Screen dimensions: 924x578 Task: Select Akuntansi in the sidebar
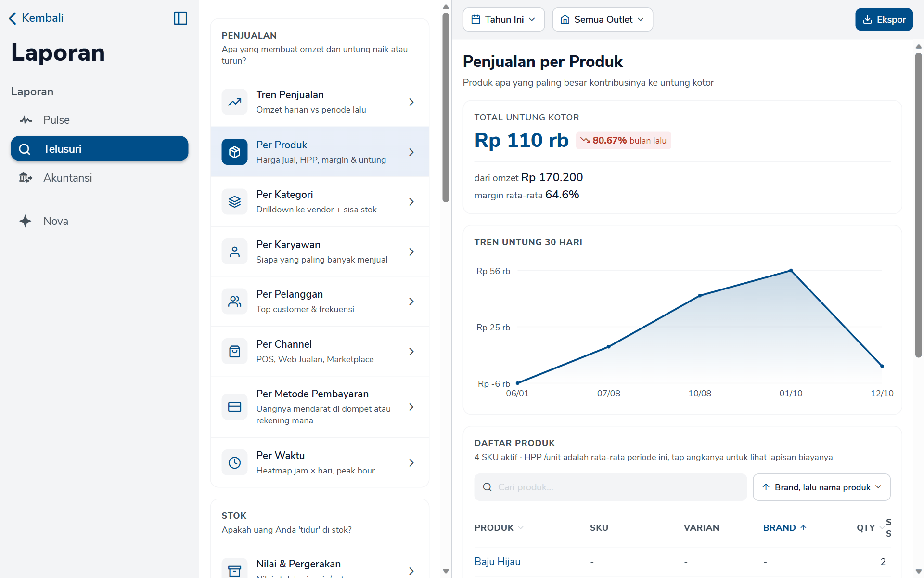click(x=100, y=178)
